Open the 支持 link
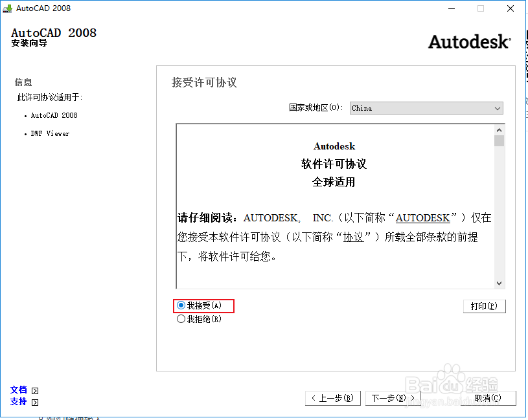528x420 pixels. tap(18, 402)
